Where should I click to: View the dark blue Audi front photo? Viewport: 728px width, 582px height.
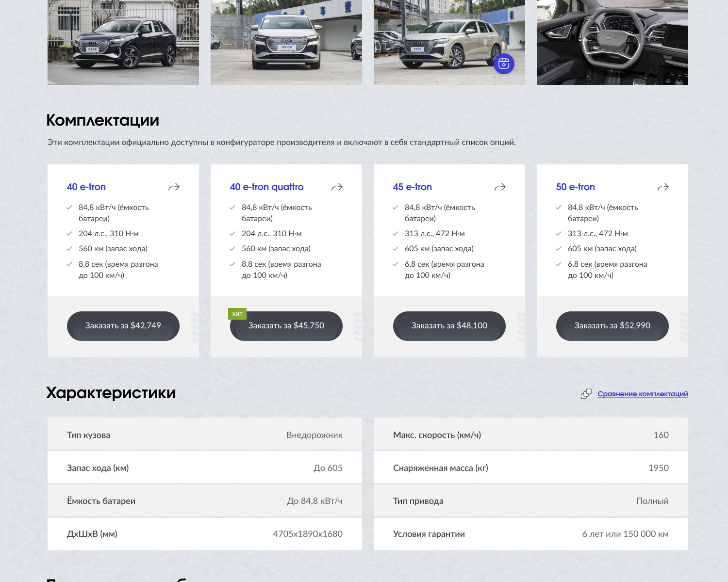tap(123, 42)
